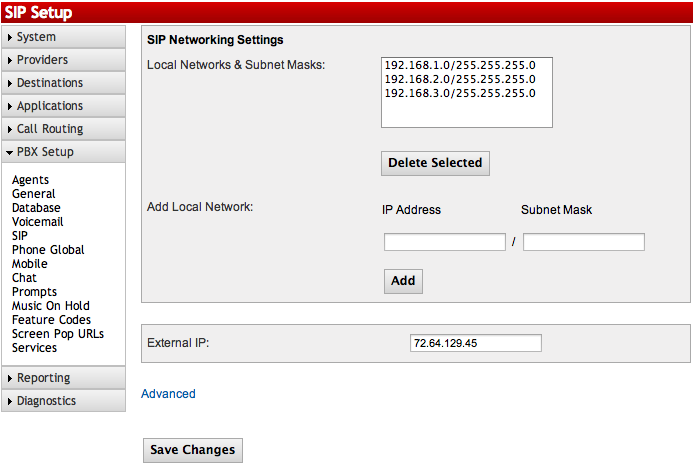Expand the Diagnostics section

tap(63, 401)
